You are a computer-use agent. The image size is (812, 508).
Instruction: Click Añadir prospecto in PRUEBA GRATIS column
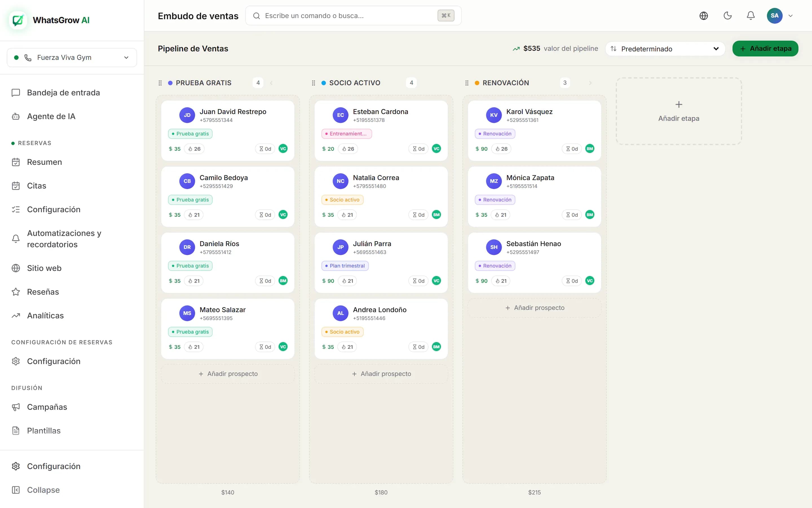228,374
